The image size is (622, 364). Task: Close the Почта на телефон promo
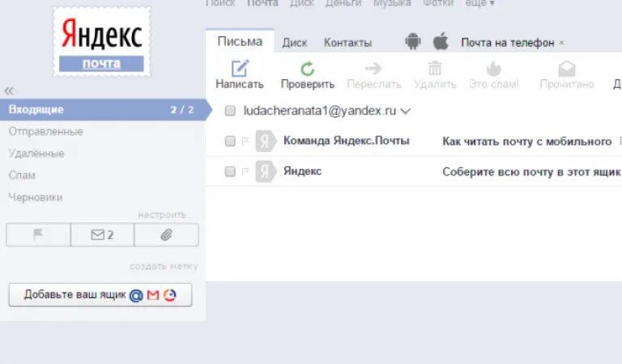click(562, 42)
